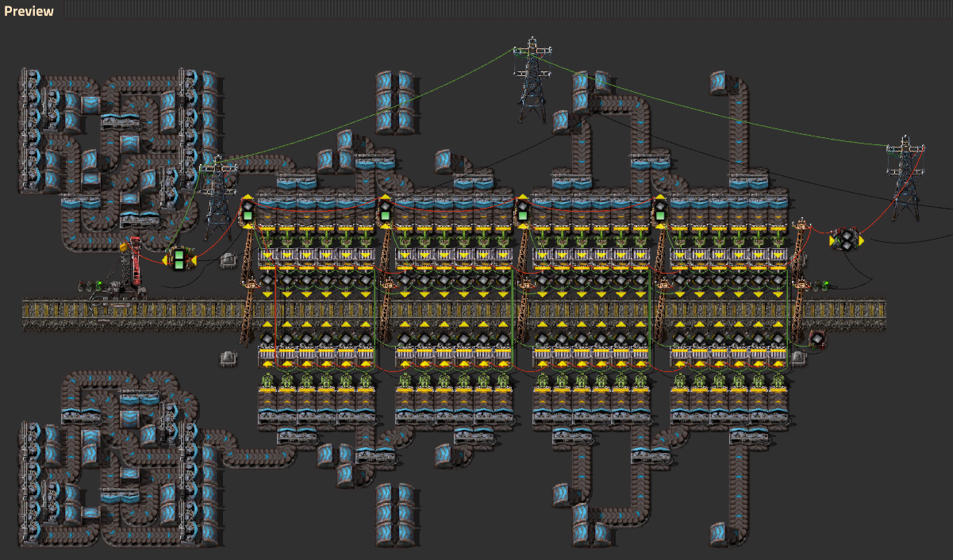This screenshot has width=953, height=560.
Task: Select the leftmost green-lit combinator above the loaders
Action: 247,211
